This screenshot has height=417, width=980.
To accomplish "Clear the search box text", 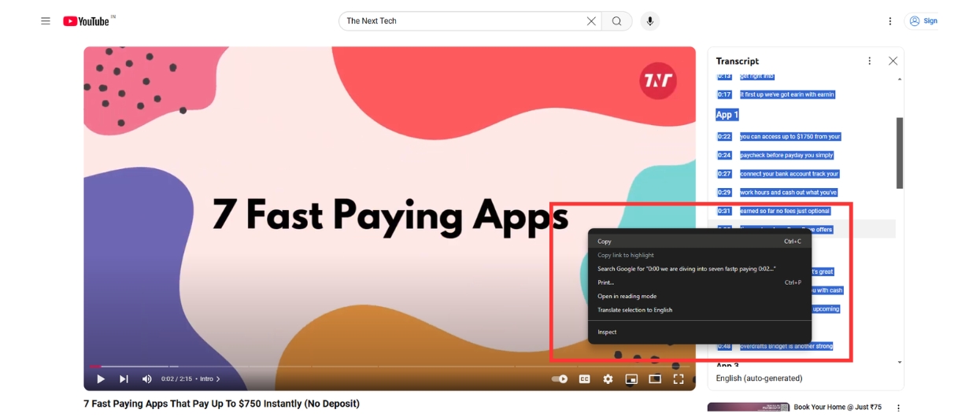I will (591, 21).
